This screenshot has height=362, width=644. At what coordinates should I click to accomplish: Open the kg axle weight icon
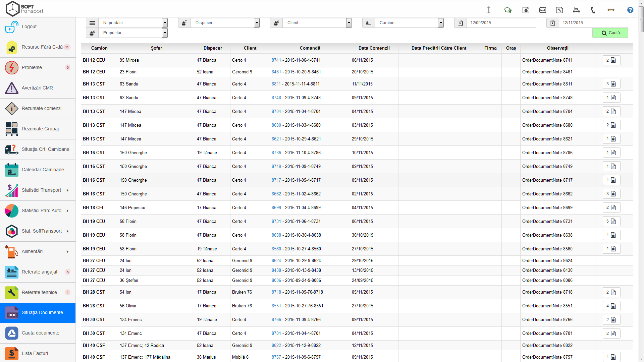[x=576, y=10]
